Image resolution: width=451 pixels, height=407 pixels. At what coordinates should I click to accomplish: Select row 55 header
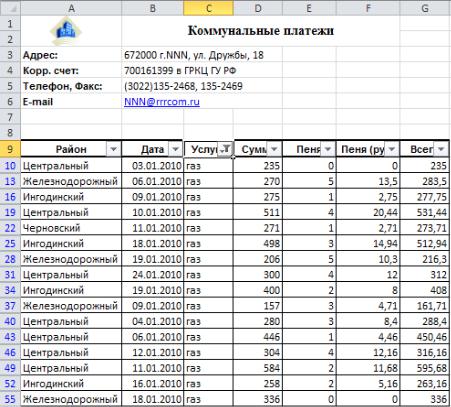tap(10, 399)
